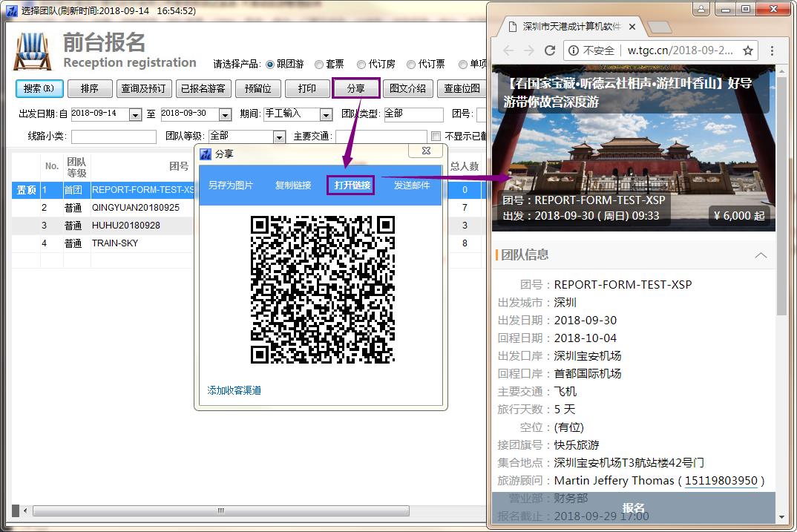Screen dimensions: 797x532
Task: Click the browser page vertical scrollbar
Action: 781,194
